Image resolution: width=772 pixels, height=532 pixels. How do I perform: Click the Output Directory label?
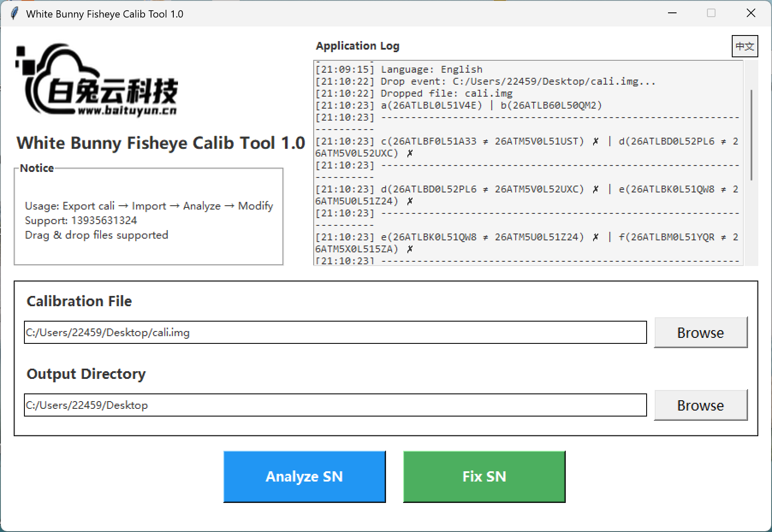pyautogui.click(x=86, y=374)
